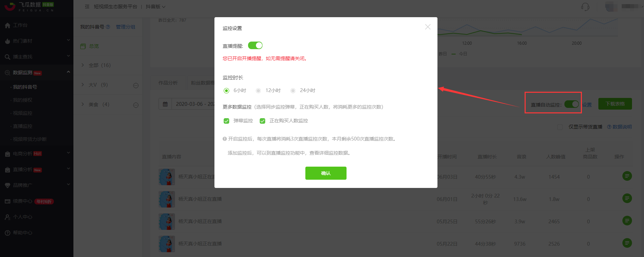This screenshot has height=257, width=644.
Task: Toggle the 直播提醒 switch off
Action: tap(255, 45)
